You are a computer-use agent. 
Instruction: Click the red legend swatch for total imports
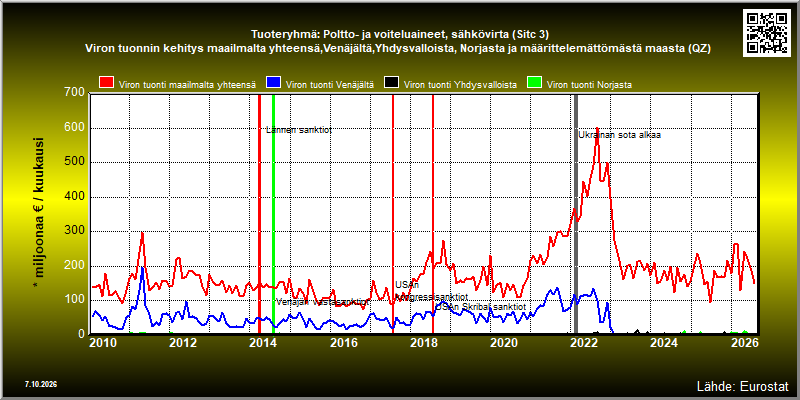point(107,83)
